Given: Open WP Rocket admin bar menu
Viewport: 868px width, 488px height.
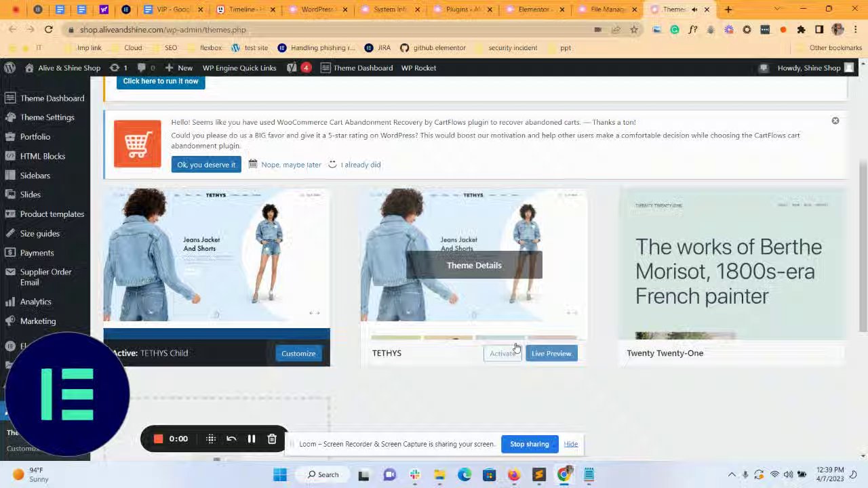Looking at the screenshot, I should click(x=418, y=68).
